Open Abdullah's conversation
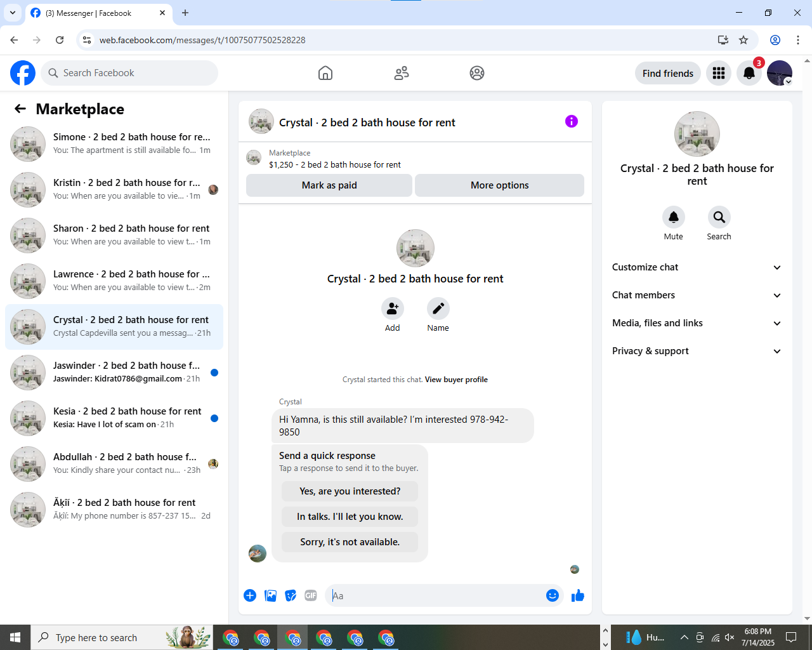Image resolution: width=812 pixels, height=650 pixels. pyautogui.click(x=114, y=464)
